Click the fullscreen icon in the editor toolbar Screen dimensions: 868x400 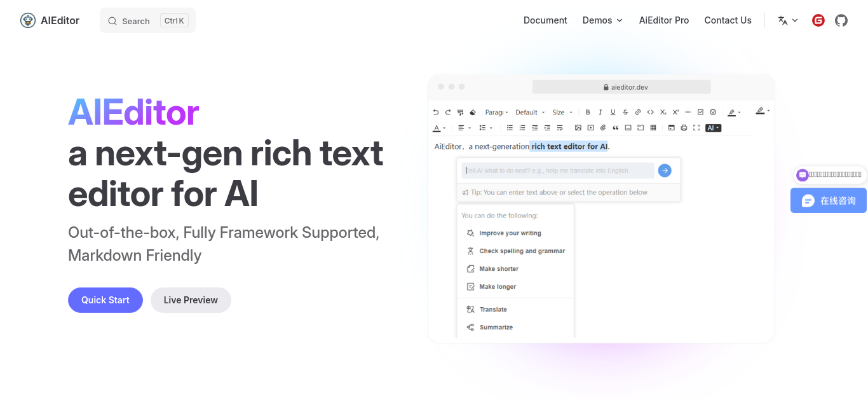tap(696, 128)
